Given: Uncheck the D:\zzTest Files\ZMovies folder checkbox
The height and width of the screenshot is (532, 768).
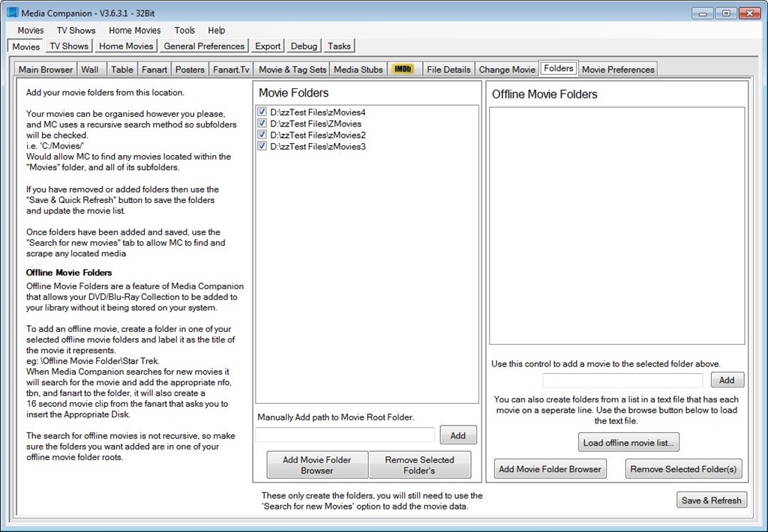Looking at the screenshot, I should tap(262, 124).
